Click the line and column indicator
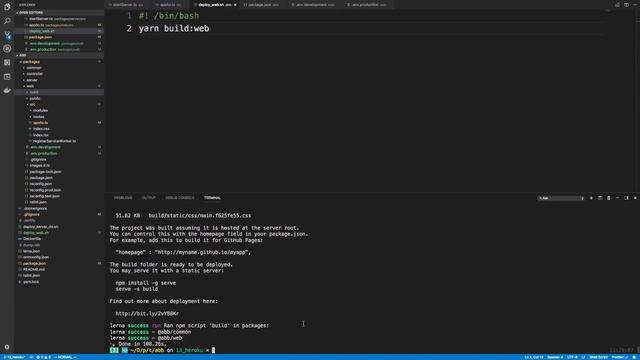 pos(534,357)
